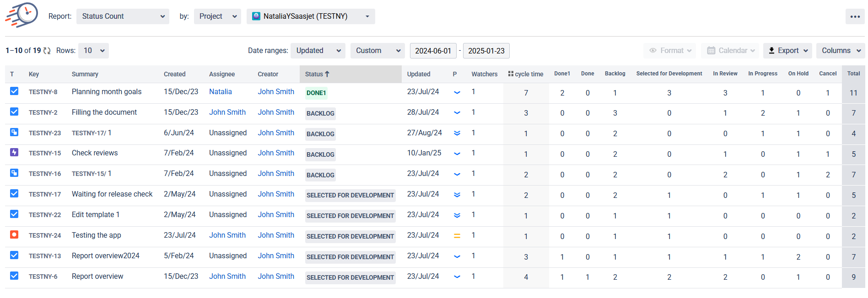Screen dimensions: 868x298
Task: Open assignee Natalia link for TESTNY-8
Action: [220, 92]
